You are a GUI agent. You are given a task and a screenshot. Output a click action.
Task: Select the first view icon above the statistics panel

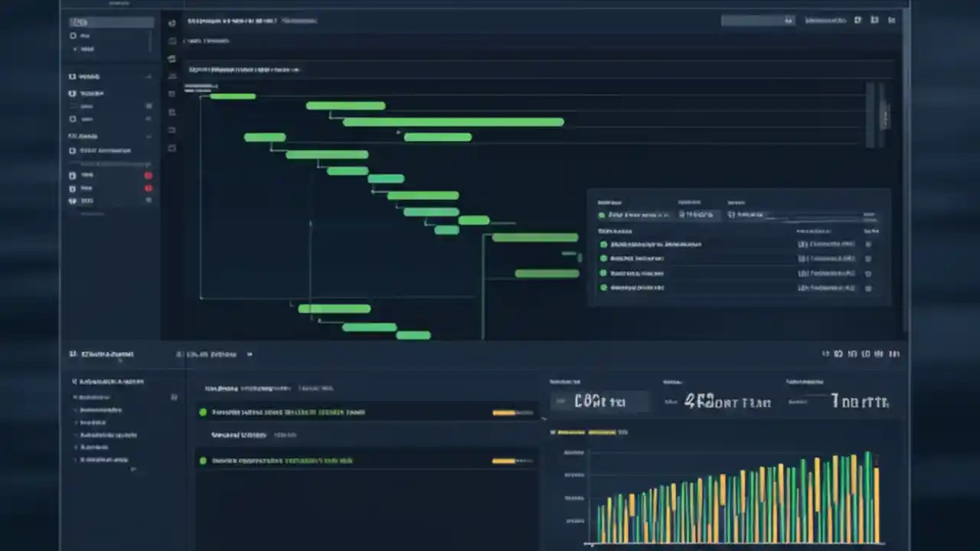point(825,354)
